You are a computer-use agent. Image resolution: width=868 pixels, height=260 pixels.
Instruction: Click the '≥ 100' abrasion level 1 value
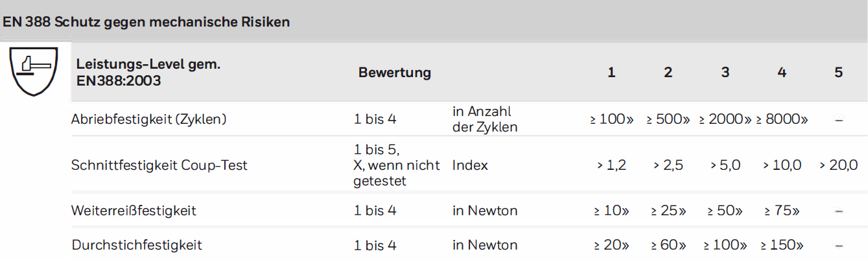click(x=611, y=119)
